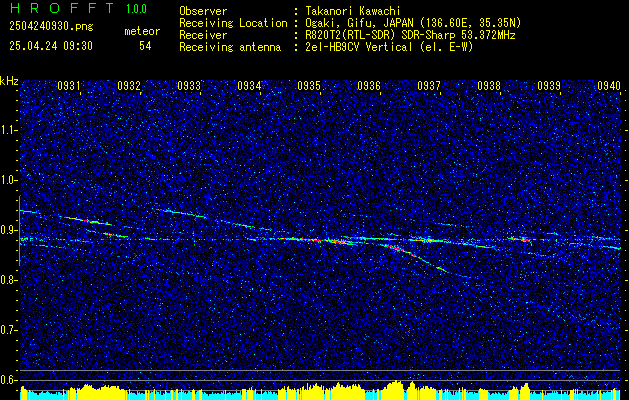Click the 0939 time marker
The image size is (629, 400).
(x=549, y=86)
